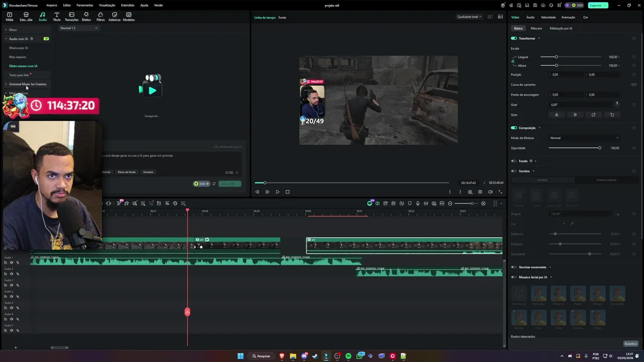Toggle the Mosaico facial por IA switch
The height and width of the screenshot is (362, 644).
[x=514, y=277]
